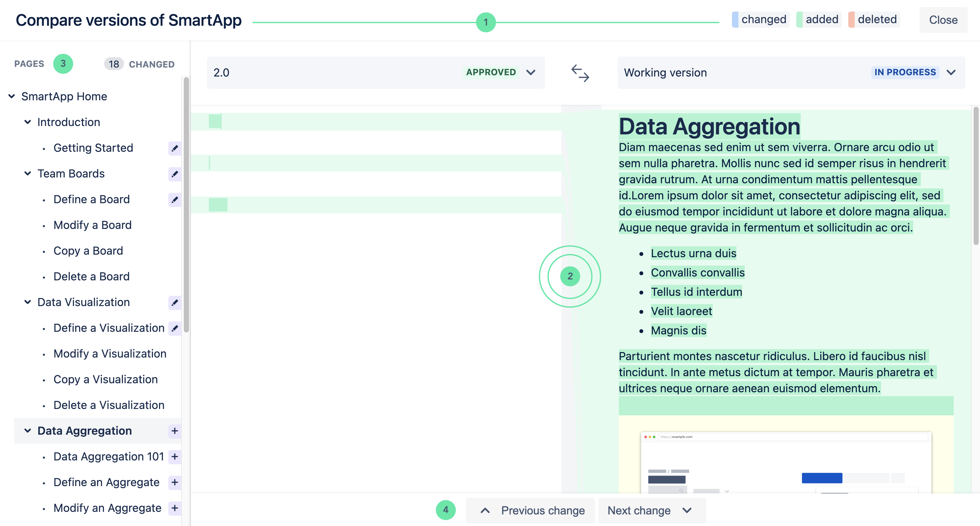Click the plus icon beside Data Aggregation
Image resolution: width=980 pixels, height=526 pixels.
174,431
